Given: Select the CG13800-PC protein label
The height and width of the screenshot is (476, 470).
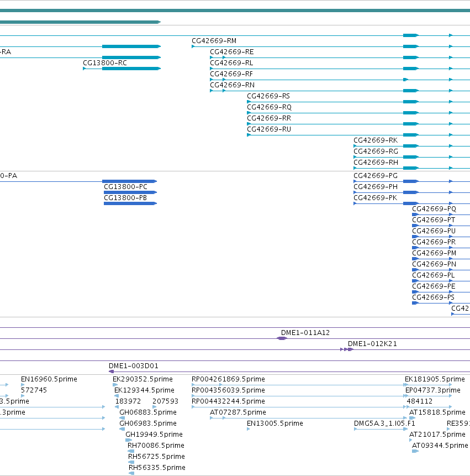Looking at the screenshot, I should pyautogui.click(x=125, y=187).
